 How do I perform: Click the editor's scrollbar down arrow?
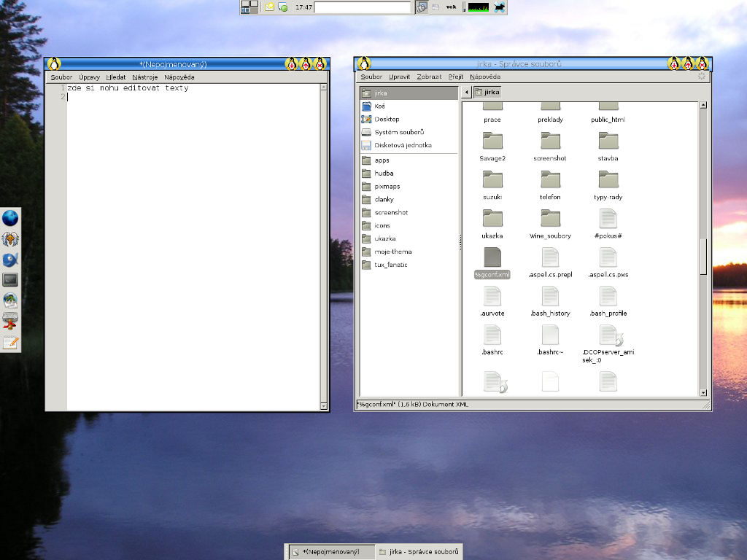323,405
